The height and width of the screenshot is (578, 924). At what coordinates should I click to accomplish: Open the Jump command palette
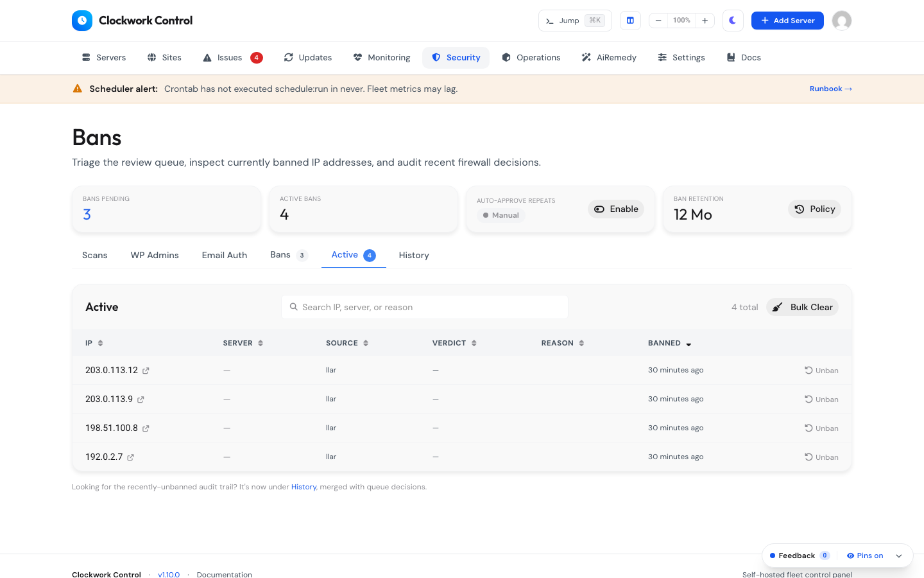575,21
